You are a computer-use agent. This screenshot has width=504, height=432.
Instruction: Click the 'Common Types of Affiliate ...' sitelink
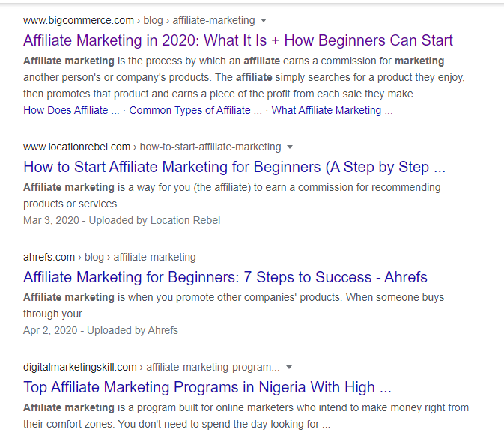[x=195, y=110]
